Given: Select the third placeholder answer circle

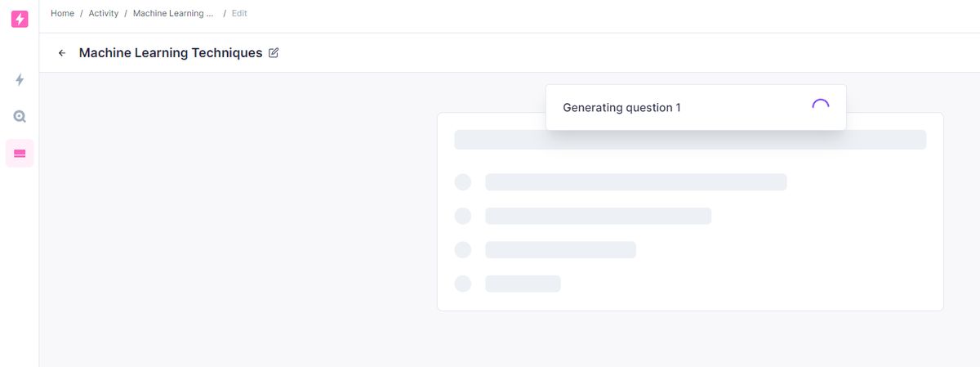Looking at the screenshot, I should pyautogui.click(x=462, y=249).
